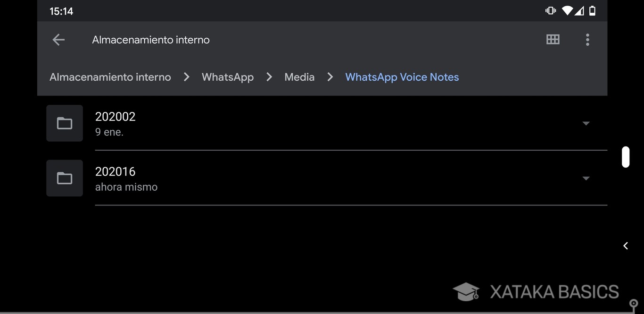
Task: Tap the clock in the status bar
Action: tap(61, 10)
